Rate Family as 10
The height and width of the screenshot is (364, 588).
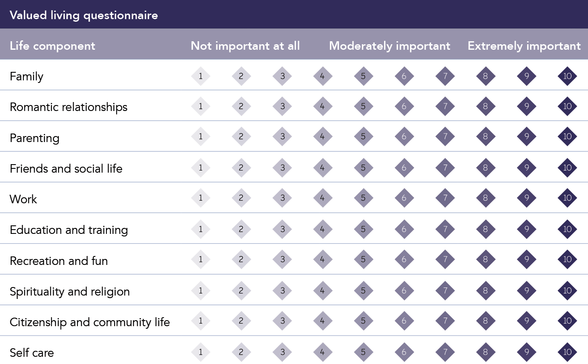(567, 77)
